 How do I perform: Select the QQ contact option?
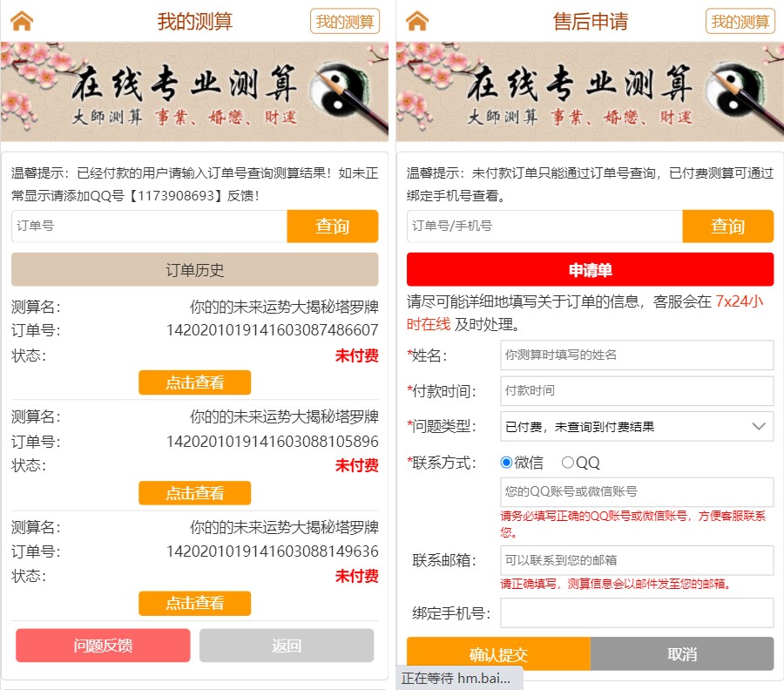pos(567,463)
